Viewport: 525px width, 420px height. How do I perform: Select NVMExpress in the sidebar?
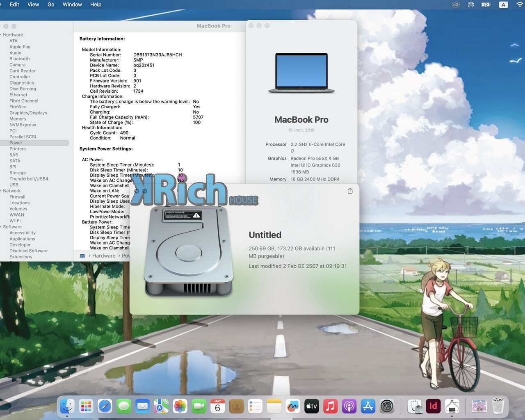point(23,125)
